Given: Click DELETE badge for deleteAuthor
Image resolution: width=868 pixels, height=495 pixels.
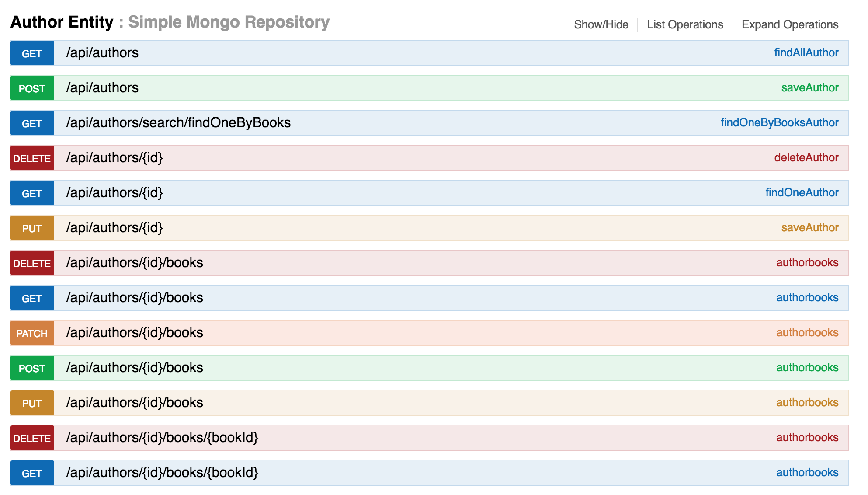Looking at the screenshot, I should (32, 158).
